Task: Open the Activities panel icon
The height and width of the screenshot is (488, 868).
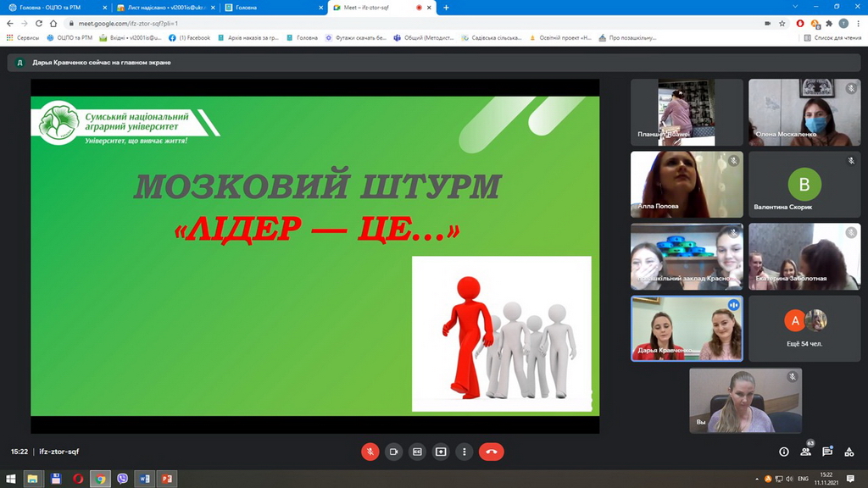Action: click(849, 452)
